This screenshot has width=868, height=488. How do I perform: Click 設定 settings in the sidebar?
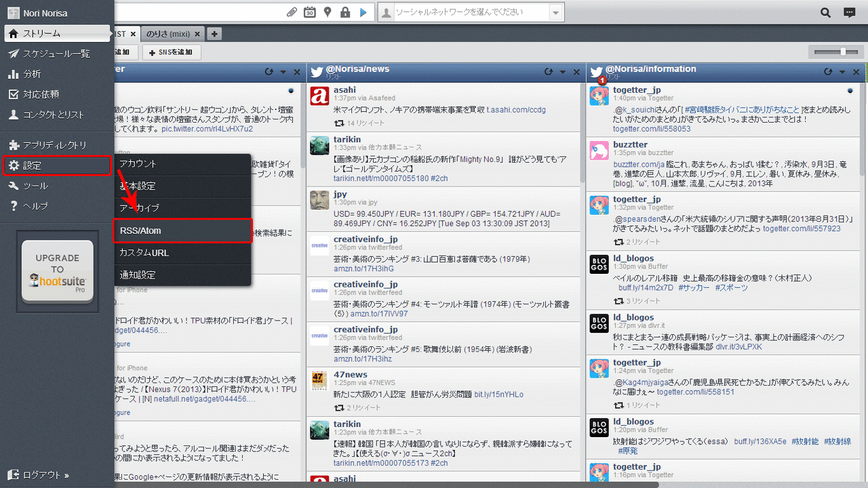(57, 165)
